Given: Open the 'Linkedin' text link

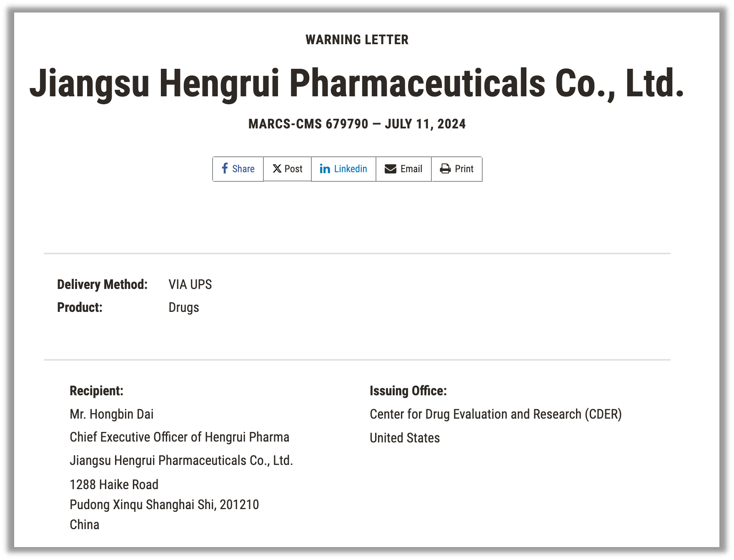Looking at the screenshot, I should (351, 169).
